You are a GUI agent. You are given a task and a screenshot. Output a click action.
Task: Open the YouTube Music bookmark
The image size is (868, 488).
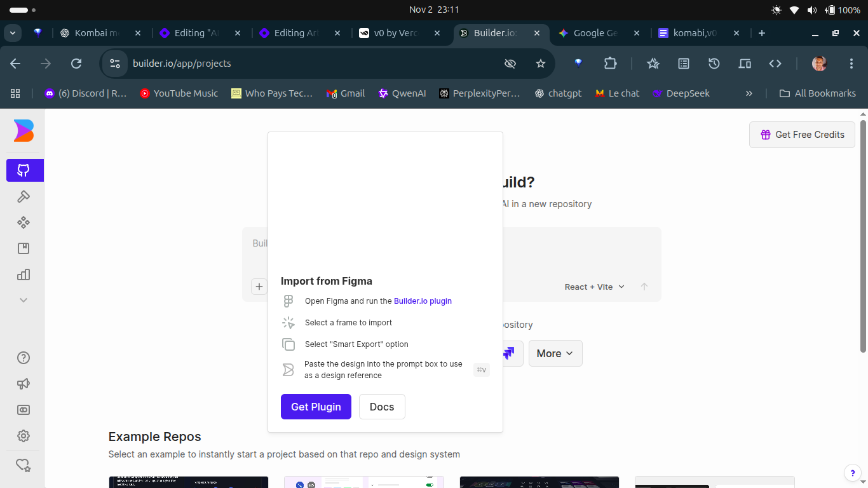click(x=179, y=93)
